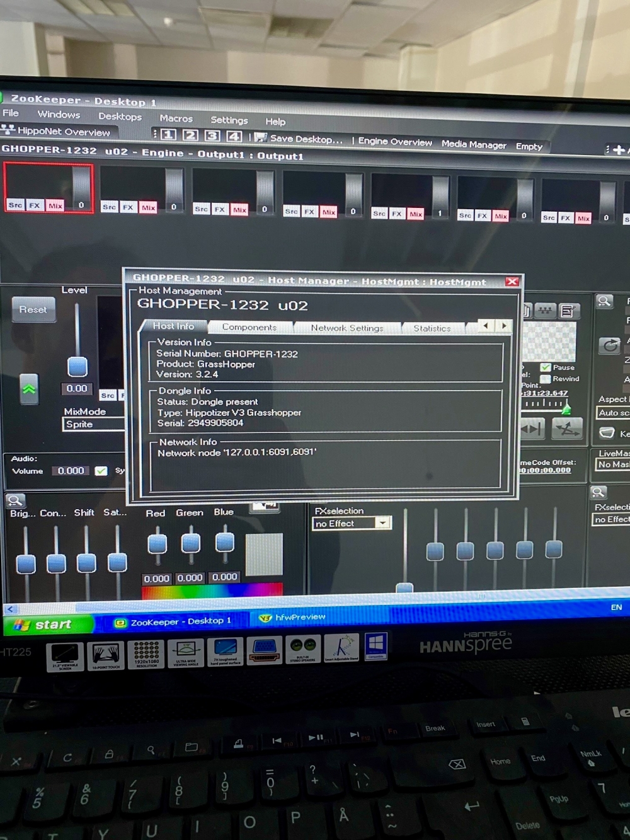This screenshot has height=840, width=630.
Task: Click the network nodes icon above preview
Action: 545,310
